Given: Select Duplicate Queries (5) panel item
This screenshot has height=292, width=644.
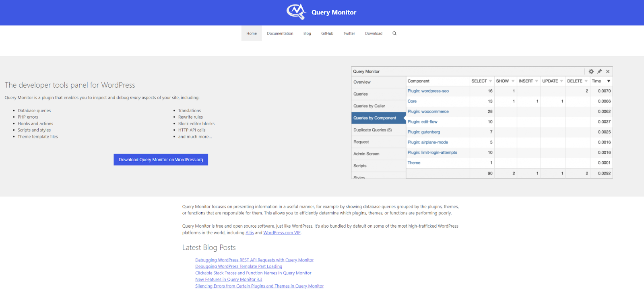Looking at the screenshot, I should (378, 130).
